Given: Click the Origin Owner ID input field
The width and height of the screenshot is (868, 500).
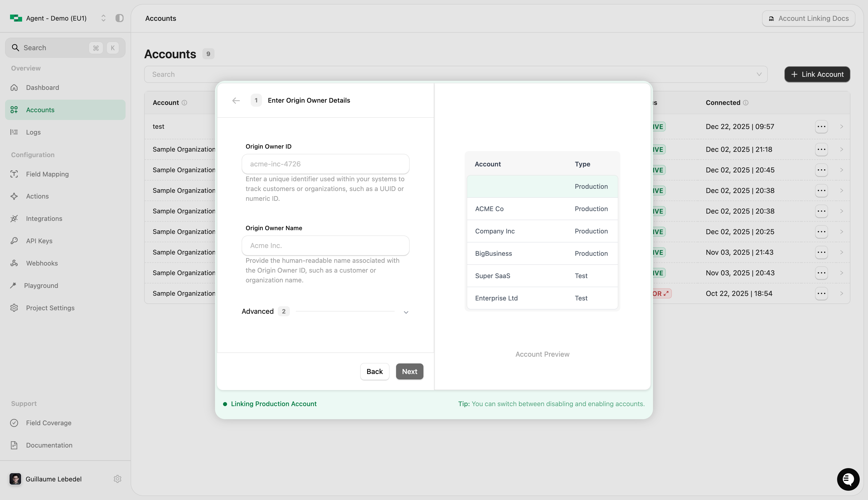Looking at the screenshot, I should [326, 164].
